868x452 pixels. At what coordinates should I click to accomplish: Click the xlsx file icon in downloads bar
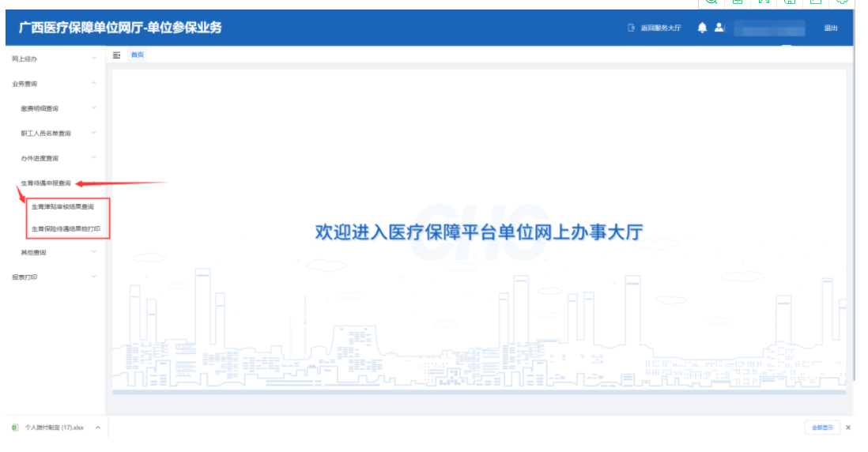coord(16,428)
